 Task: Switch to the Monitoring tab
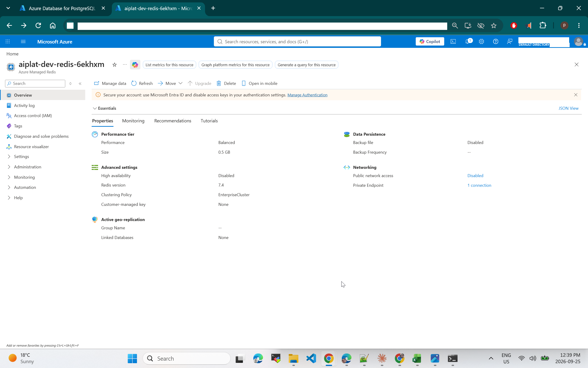tap(133, 121)
